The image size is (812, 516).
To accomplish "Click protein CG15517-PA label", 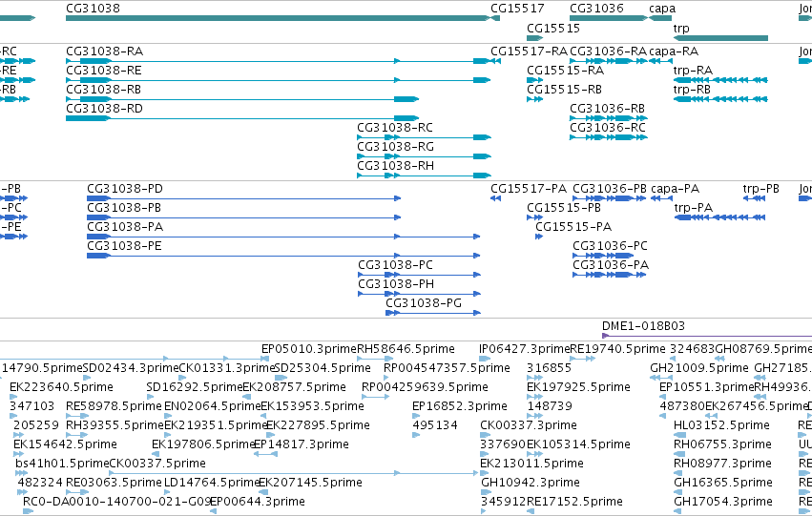I will tap(529, 189).
